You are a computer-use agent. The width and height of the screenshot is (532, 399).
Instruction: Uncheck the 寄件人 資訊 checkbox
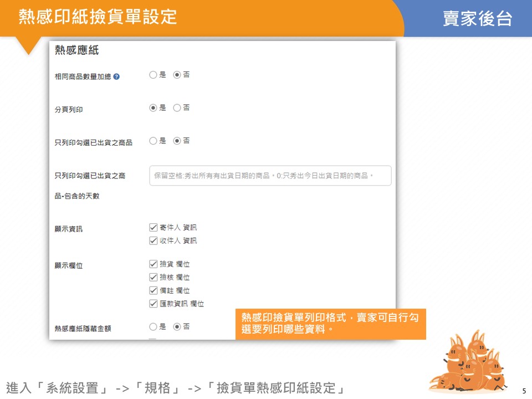[x=154, y=227]
